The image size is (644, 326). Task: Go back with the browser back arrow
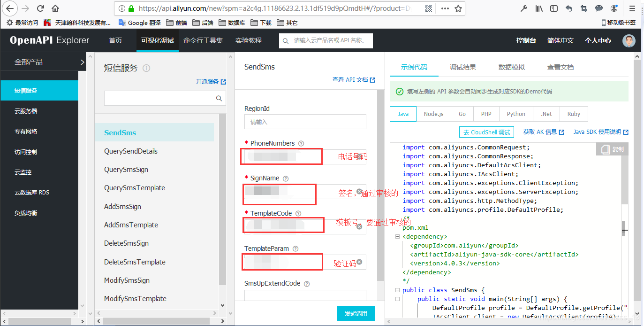click(10, 8)
